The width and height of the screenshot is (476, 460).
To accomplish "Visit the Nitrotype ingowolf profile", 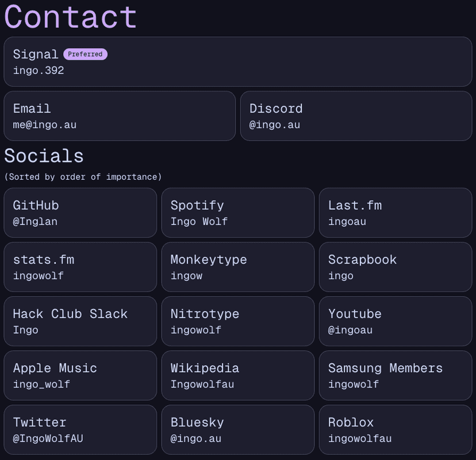I will click(237, 321).
